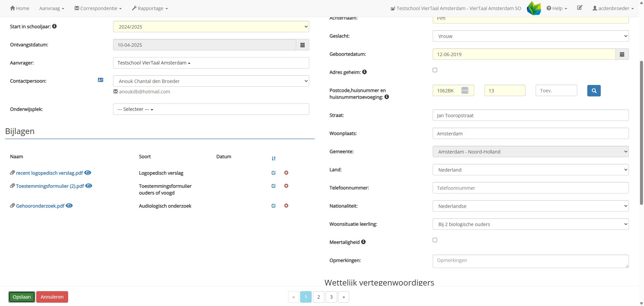The width and height of the screenshot is (644, 306).
Task: Open the Aanvrager dropdown
Action: (x=211, y=63)
